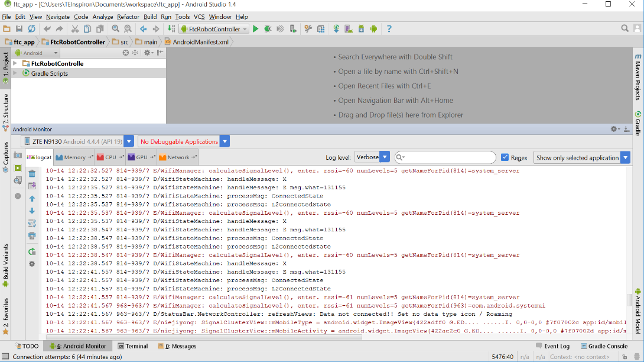Image resolution: width=644 pixels, height=362 pixels.
Task: Click the Down stack trace arrow in logcat
Action: coord(32,211)
